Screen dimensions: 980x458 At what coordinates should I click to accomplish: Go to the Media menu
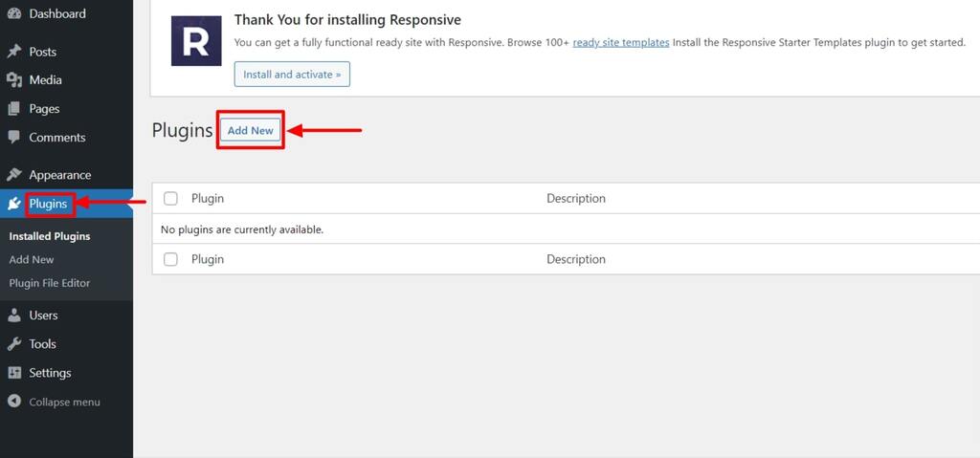click(x=45, y=80)
